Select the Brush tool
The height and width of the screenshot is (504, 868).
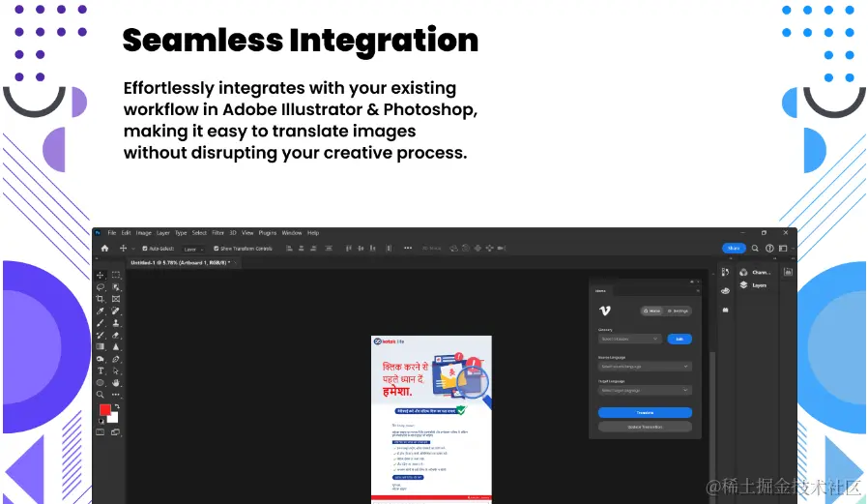(x=101, y=323)
